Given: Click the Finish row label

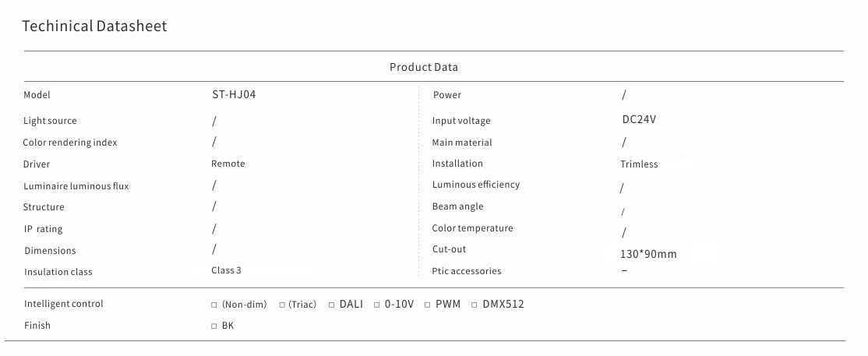Looking at the screenshot, I should coord(37,326).
